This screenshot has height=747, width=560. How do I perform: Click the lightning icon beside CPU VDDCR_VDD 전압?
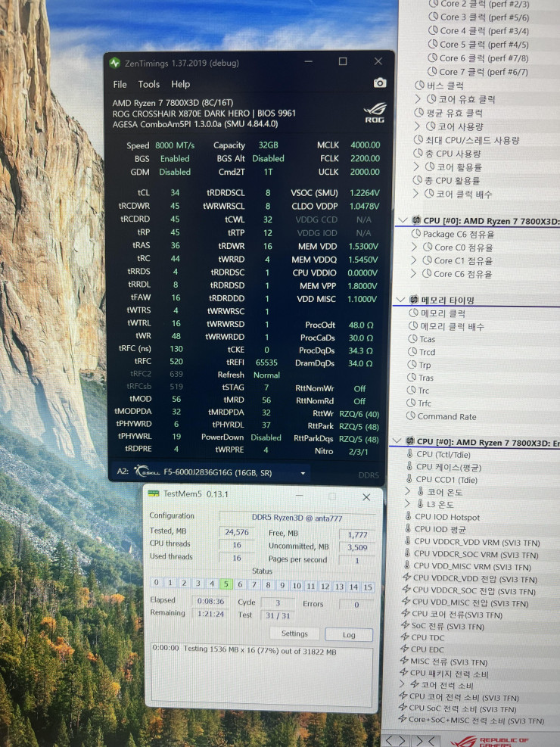(x=406, y=577)
